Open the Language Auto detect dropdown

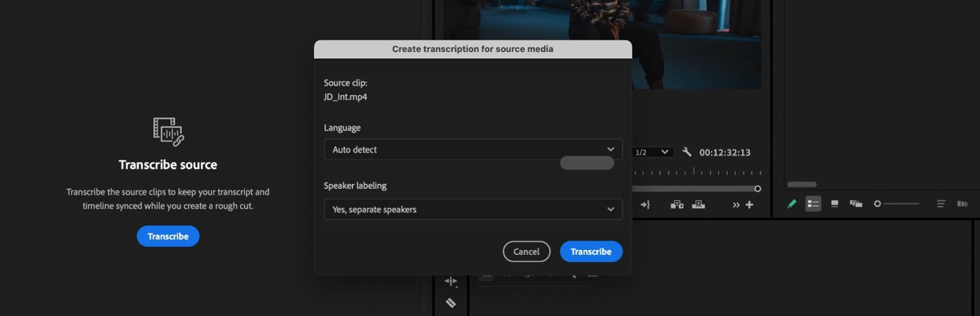tap(473, 149)
